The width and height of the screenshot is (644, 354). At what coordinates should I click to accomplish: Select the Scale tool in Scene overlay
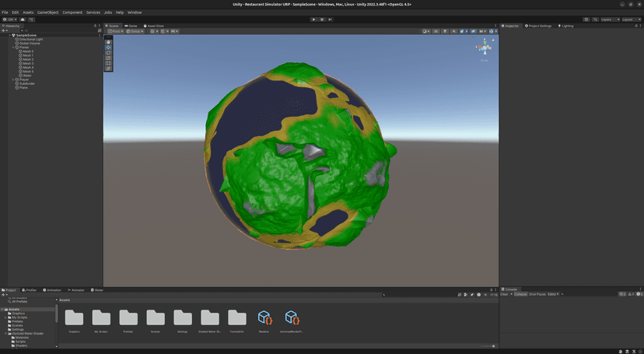coord(108,58)
